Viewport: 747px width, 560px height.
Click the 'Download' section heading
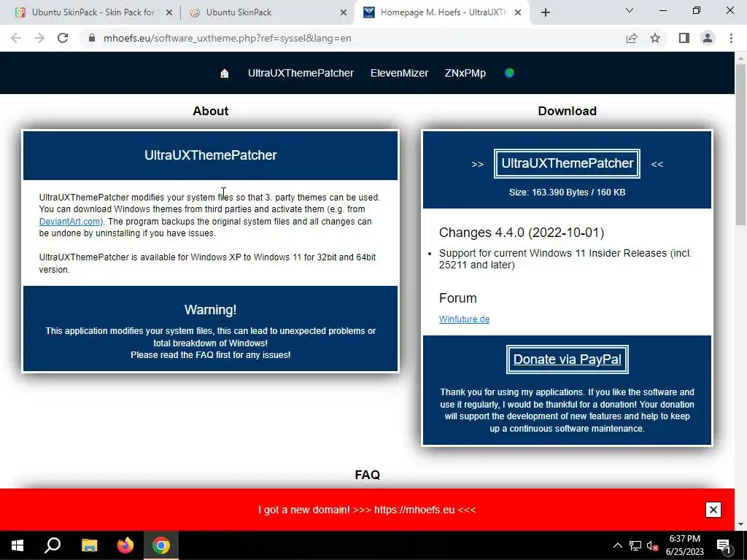567,111
